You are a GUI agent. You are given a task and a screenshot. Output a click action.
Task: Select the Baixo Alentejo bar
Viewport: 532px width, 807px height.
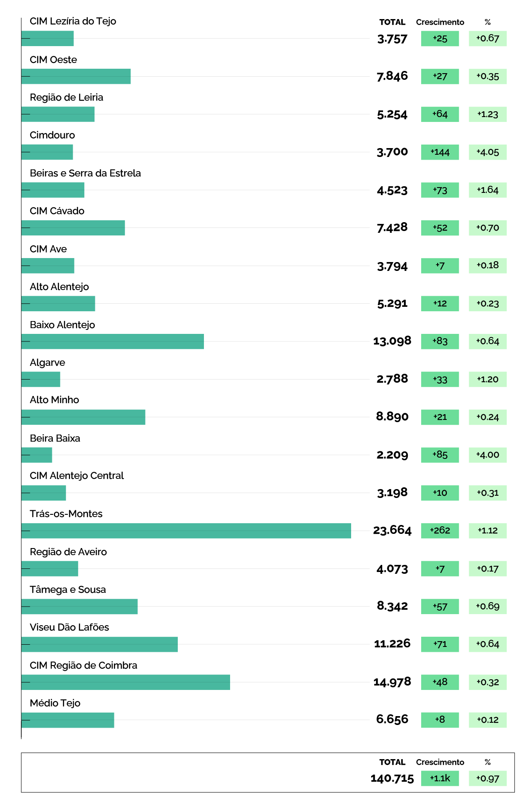click(113, 341)
